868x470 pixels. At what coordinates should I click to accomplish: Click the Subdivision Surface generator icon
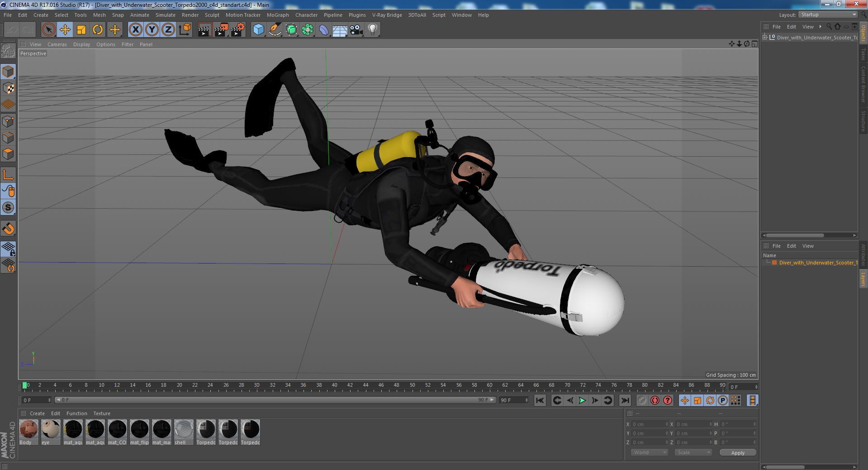tap(291, 30)
